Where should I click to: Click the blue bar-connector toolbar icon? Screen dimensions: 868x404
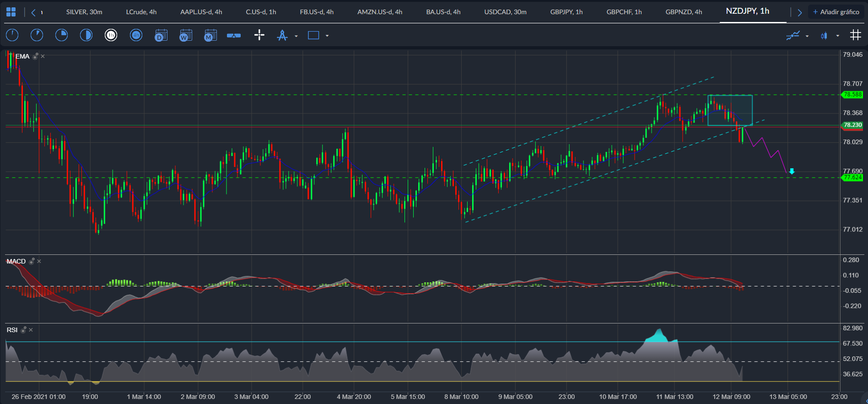click(x=234, y=35)
